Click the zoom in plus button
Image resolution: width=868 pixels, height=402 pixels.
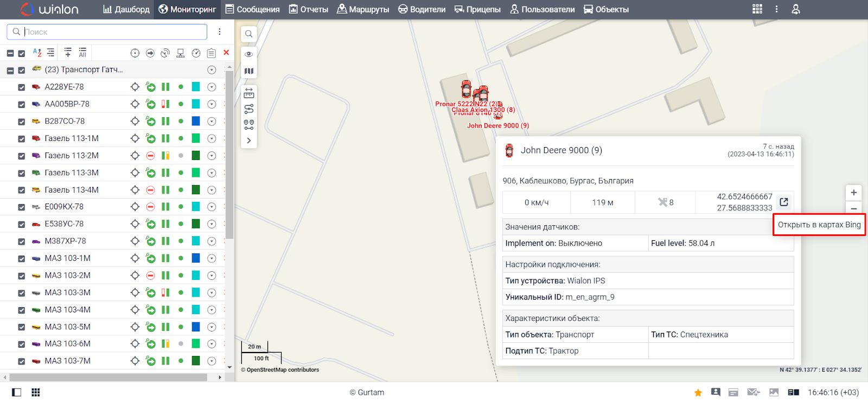click(x=853, y=193)
